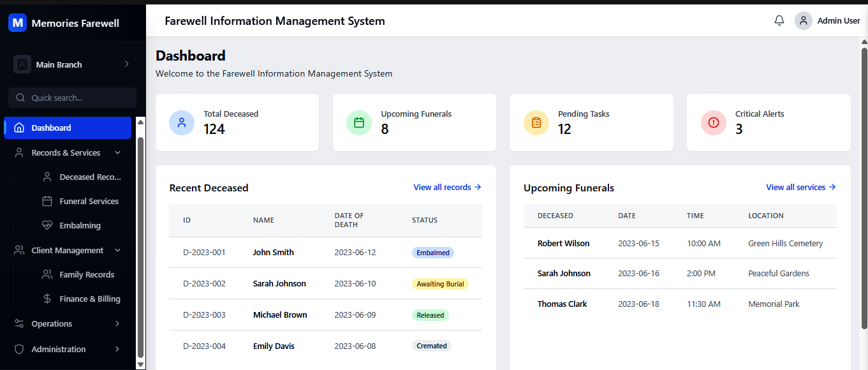Click the View all records link
Viewport: 868px width, 370px height.
(447, 187)
